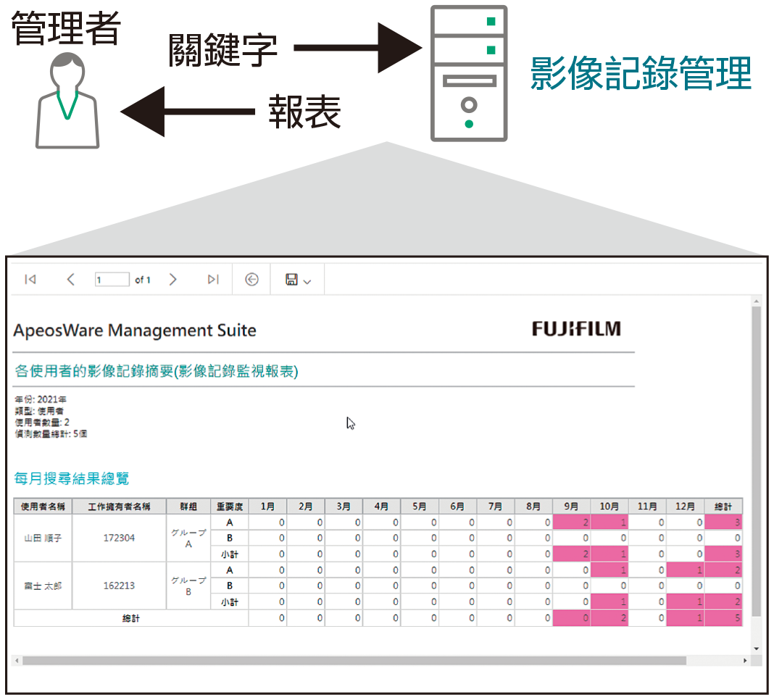The height and width of the screenshot is (700, 774).
Task: Go to next report page arrow
Action: 172,280
